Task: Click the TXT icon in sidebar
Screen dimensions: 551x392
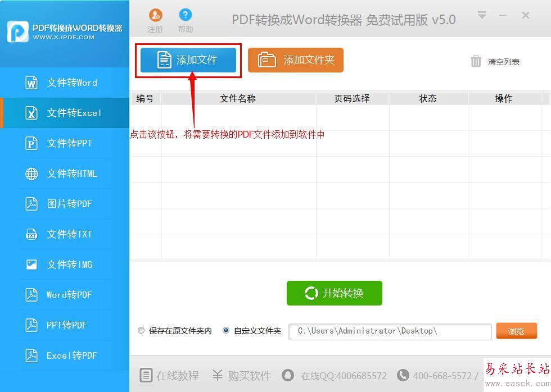Action: 31,234
